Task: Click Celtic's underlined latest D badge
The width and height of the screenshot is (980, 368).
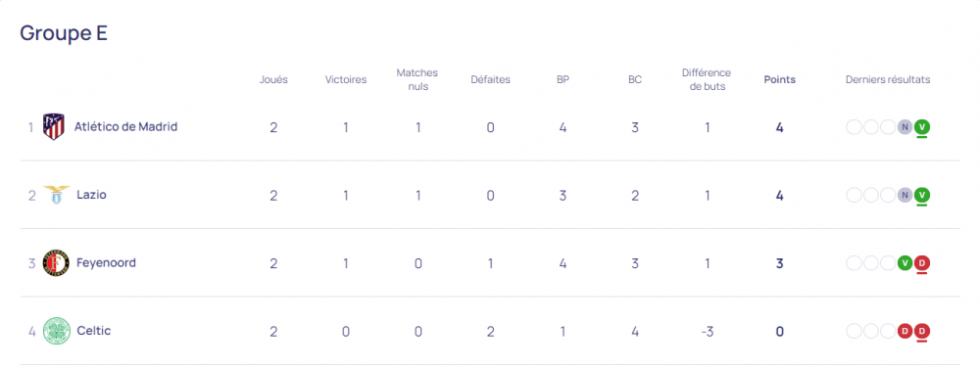Action: click(x=922, y=331)
